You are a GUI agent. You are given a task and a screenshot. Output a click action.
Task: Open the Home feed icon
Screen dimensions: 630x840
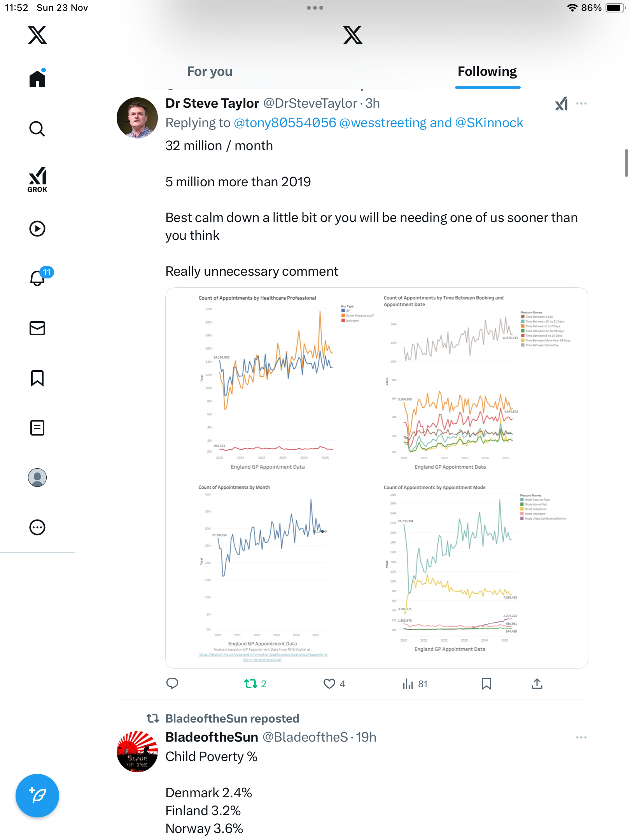pyautogui.click(x=37, y=79)
